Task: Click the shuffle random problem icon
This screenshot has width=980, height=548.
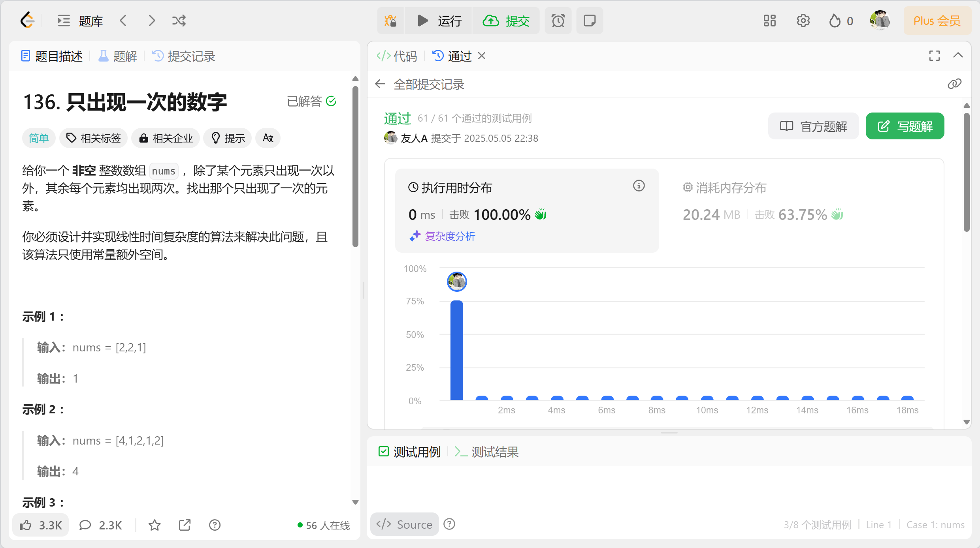Action: click(179, 21)
